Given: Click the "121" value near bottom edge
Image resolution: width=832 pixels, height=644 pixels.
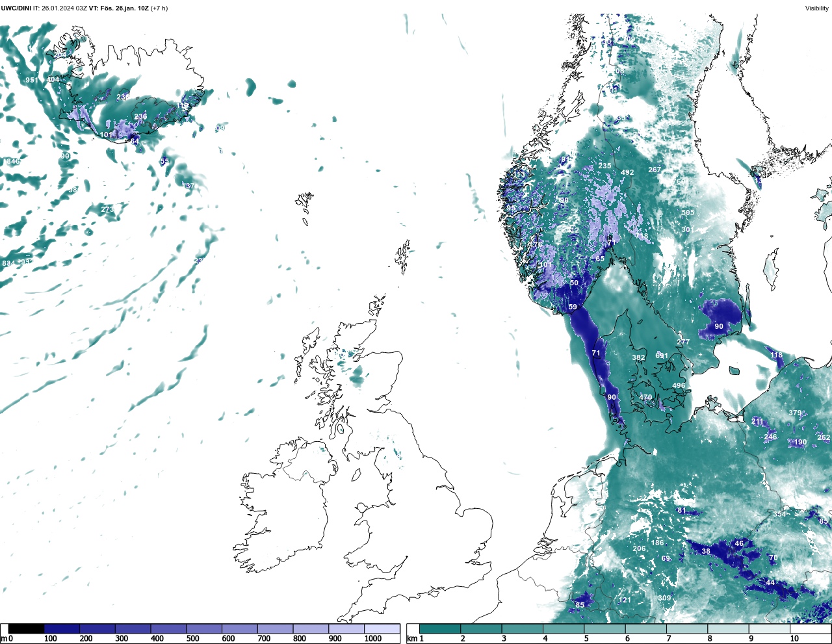Looking at the screenshot, I should [x=625, y=600].
